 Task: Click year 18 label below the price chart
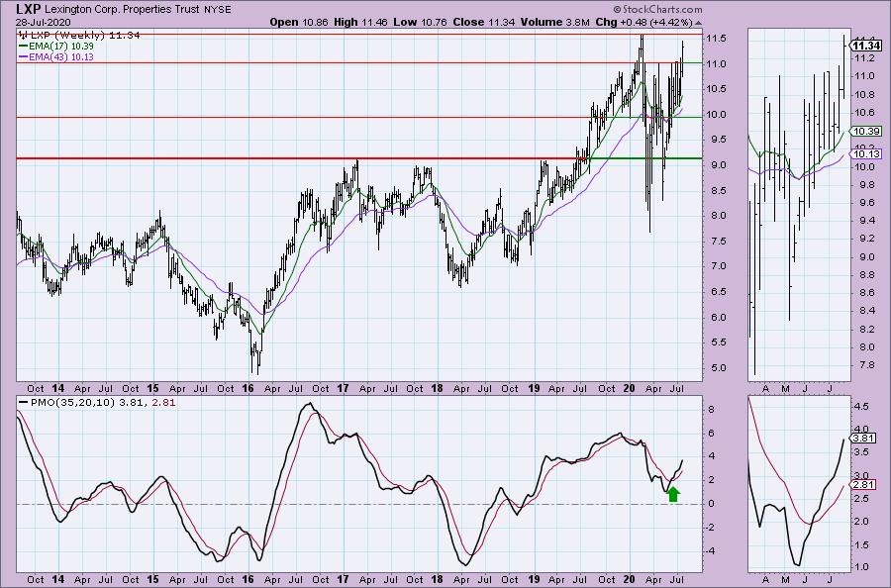[x=437, y=389]
